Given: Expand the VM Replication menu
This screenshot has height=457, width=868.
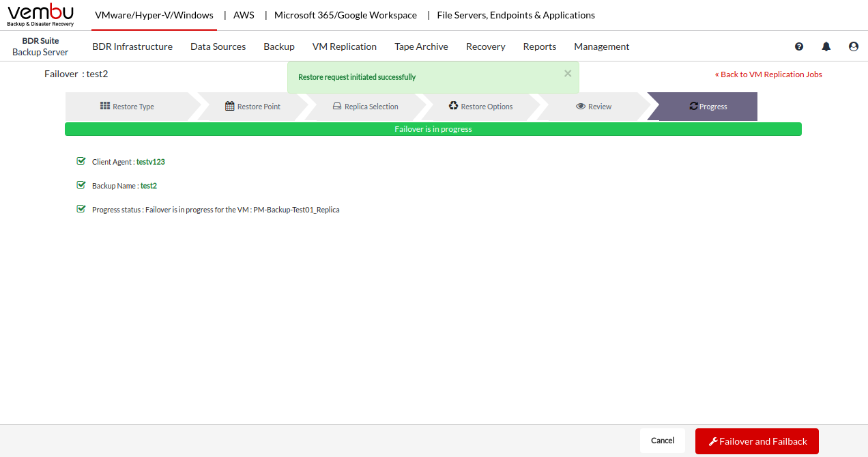Looking at the screenshot, I should coord(344,46).
